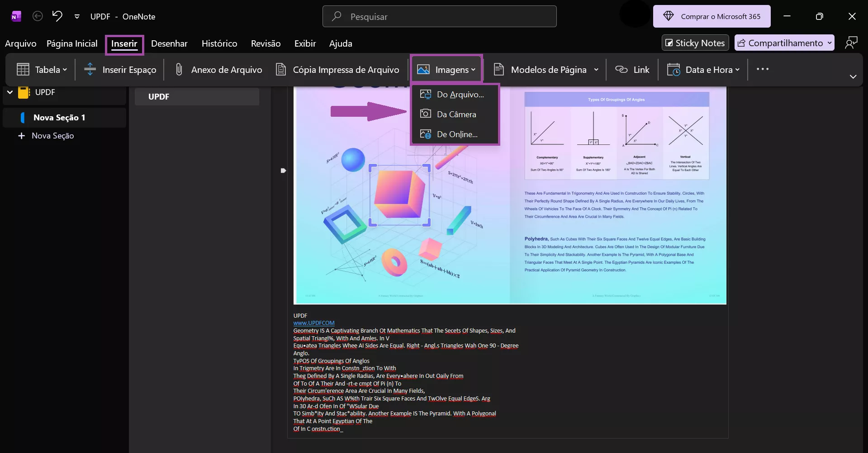The height and width of the screenshot is (453, 868).
Task: Click inside the Pesquisar search box
Action: tap(439, 16)
